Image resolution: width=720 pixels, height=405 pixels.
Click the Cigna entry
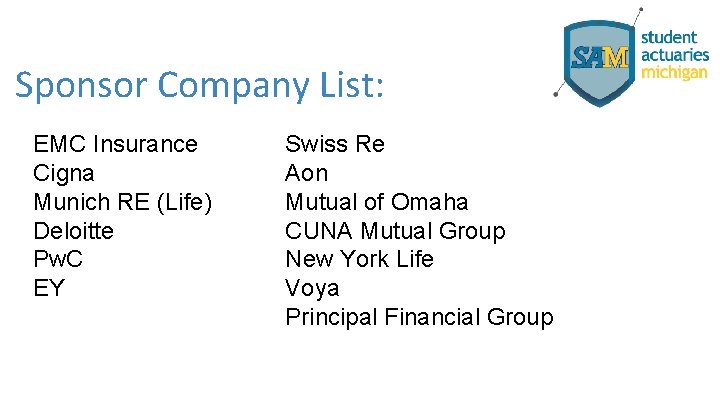click(64, 174)
